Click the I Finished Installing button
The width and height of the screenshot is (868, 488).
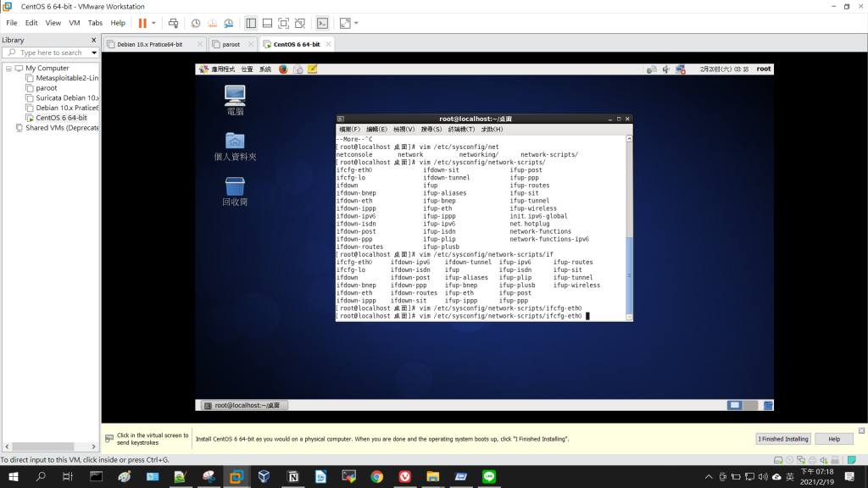783,439
